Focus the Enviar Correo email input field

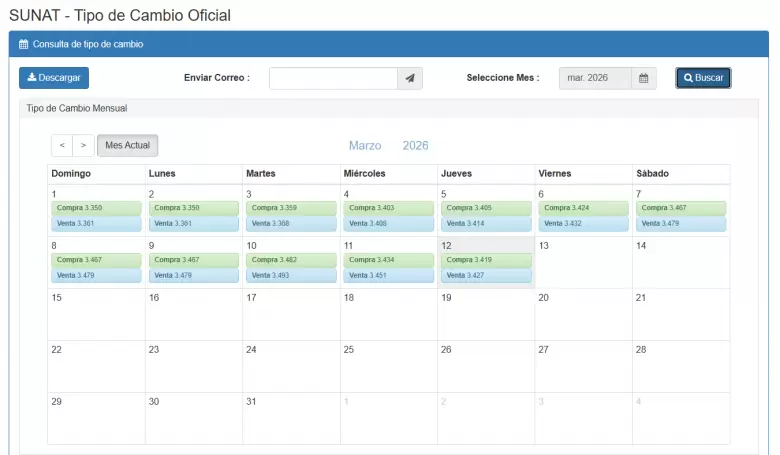tap(333, 78)
